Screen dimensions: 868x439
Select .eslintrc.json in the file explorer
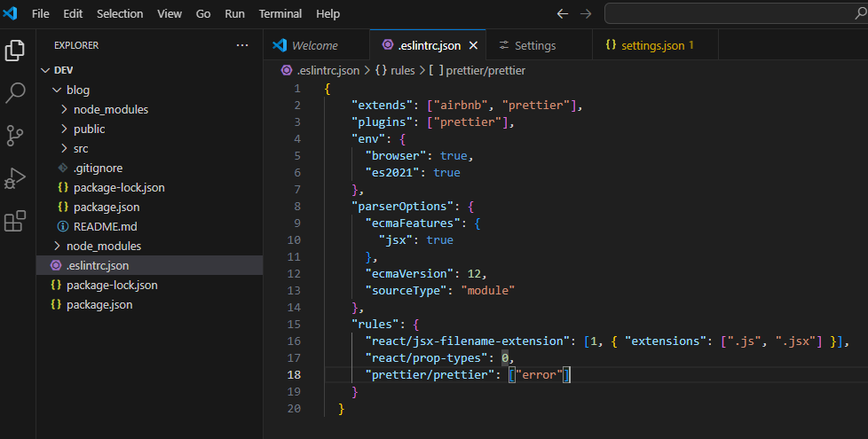[x=149, y=265]
